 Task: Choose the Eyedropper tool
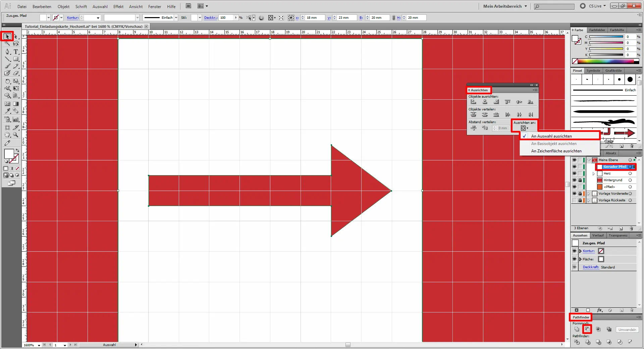click(7, 111)
